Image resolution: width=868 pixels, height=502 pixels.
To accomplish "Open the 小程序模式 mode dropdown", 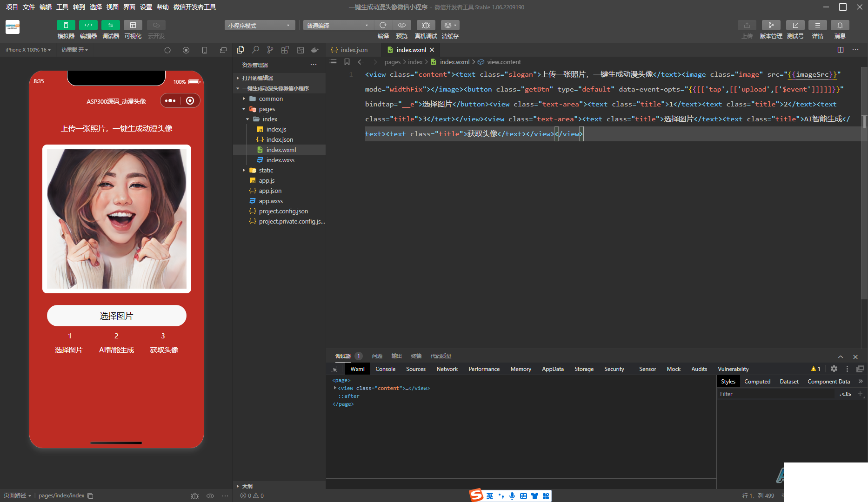I will click(x=259, y=26).
